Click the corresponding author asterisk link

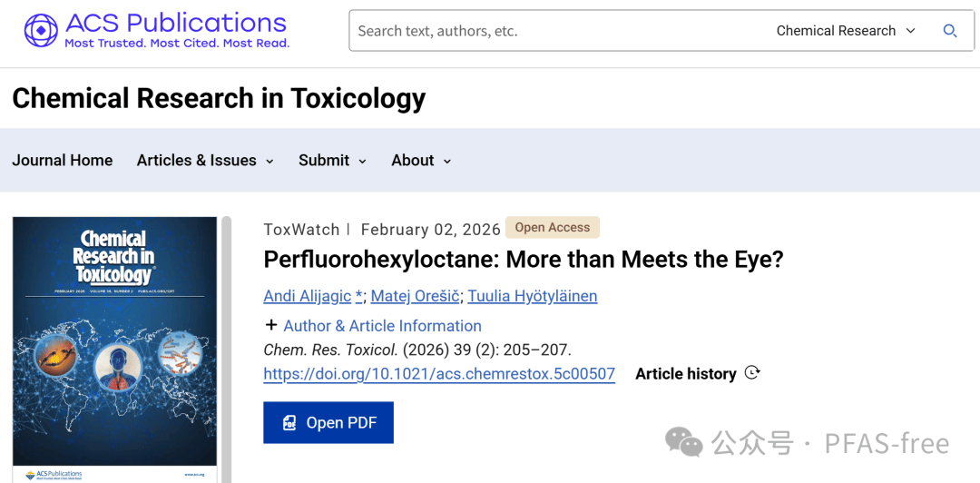pyautogui.click(x=358, y=296)
